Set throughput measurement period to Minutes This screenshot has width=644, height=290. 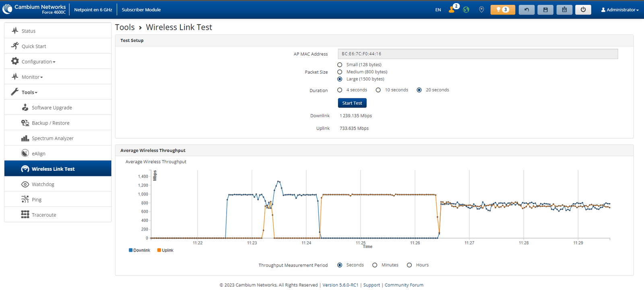point(375,265)
